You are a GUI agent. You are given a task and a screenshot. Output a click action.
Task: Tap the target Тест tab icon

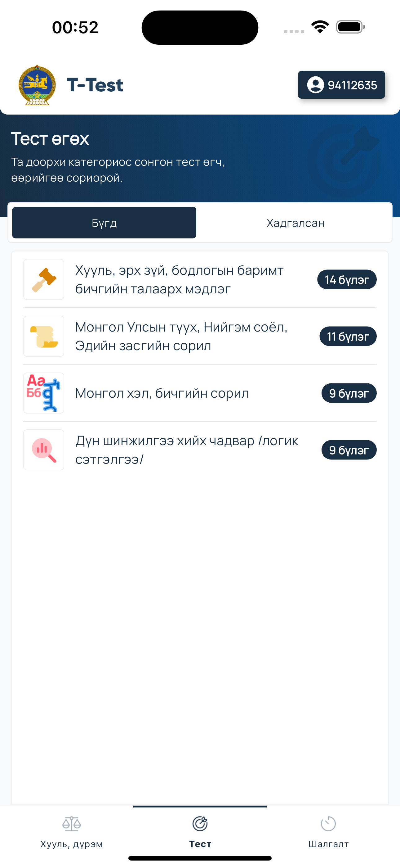coord(200,824)
